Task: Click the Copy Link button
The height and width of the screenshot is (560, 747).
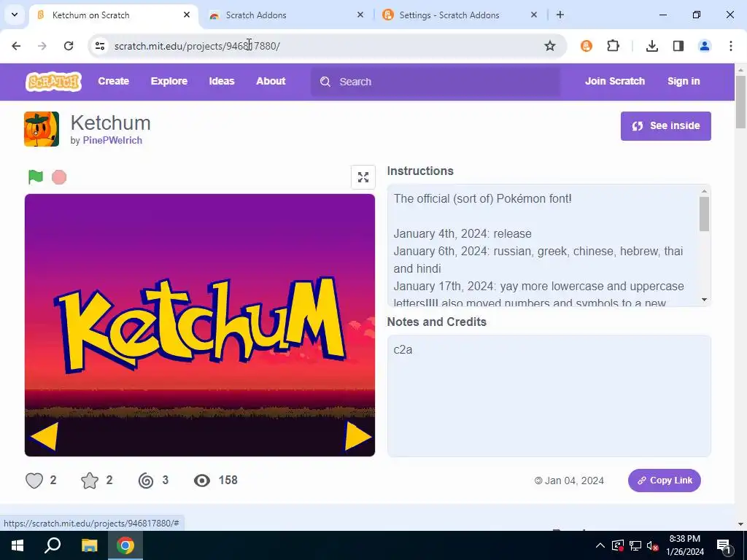Action: [x=664, y=481]
